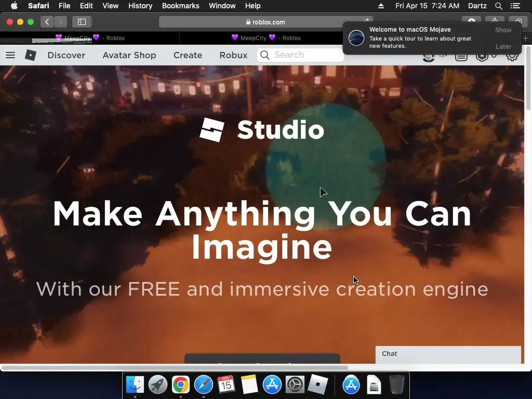This screenshot has height=399, width=532.
Task: Open the Help menu
Action: [x=253, y=6]
